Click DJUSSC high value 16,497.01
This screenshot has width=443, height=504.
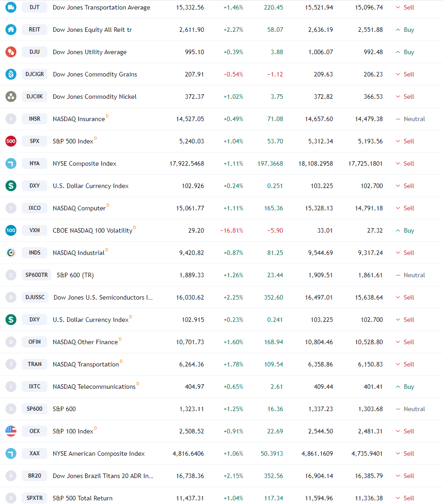tap(319, 297)
